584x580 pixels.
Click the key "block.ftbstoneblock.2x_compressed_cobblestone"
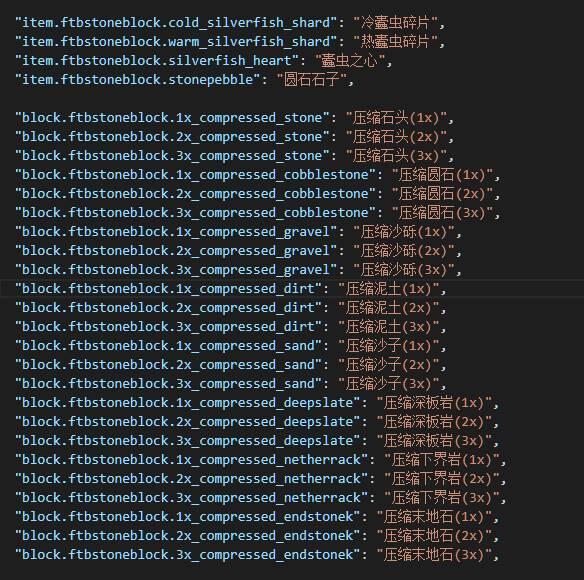pos(196,194)
